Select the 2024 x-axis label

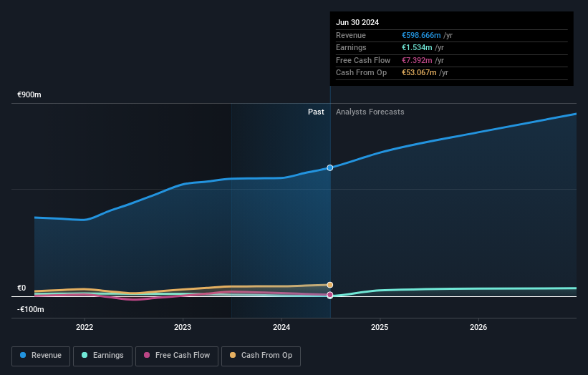pyautogui.click(x=281, y=327)
